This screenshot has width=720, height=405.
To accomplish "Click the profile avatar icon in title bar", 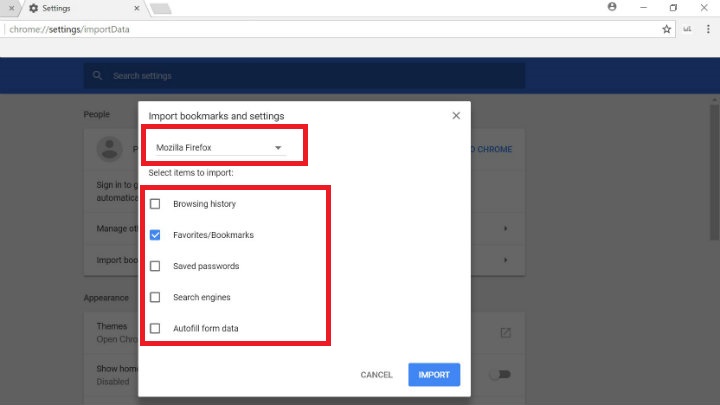I will coord(612,7).
